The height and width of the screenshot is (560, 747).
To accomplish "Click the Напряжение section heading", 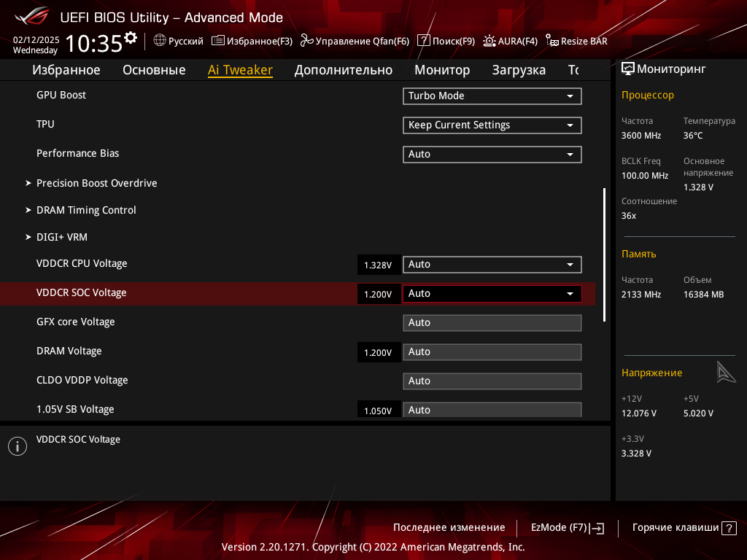I will (x=651, y=373).
